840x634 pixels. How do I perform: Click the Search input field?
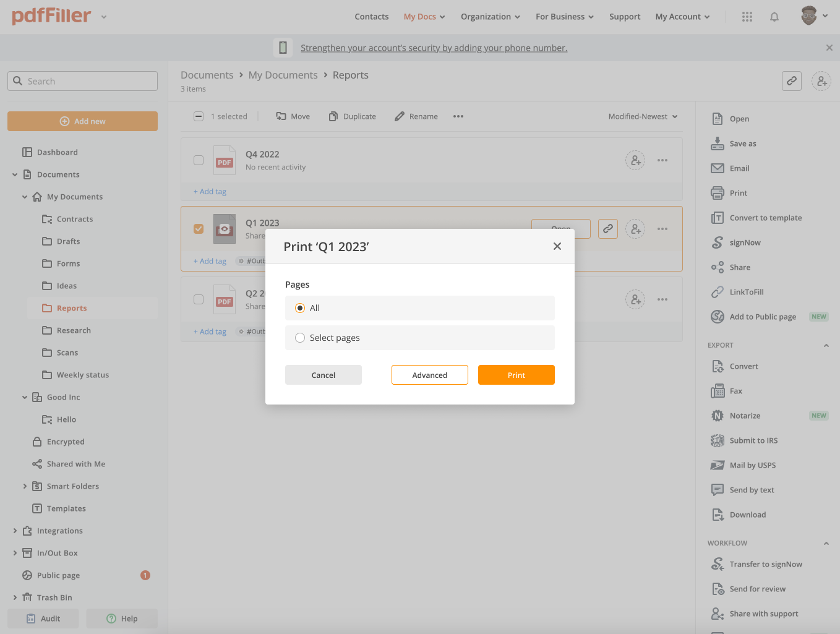[x=83, y=81]
